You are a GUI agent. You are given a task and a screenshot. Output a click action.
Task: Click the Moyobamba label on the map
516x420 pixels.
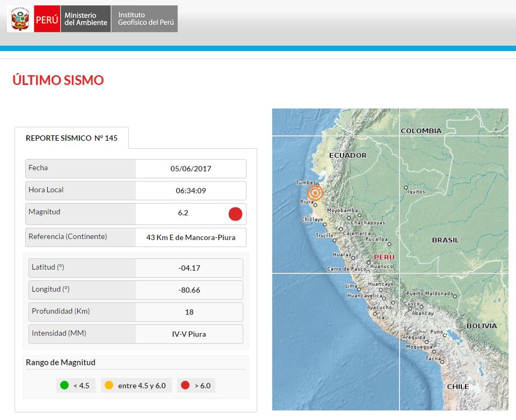[343, 211]
